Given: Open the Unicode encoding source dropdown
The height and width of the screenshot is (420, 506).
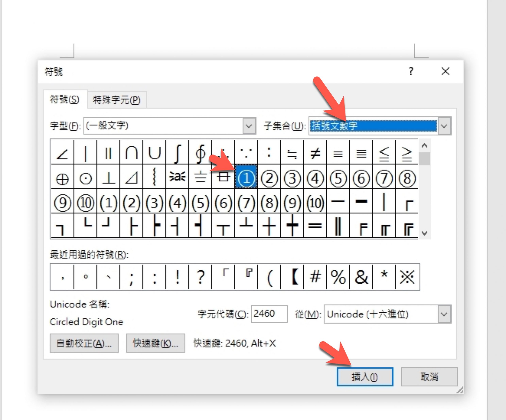Looking at the screenshot, I should point(444,314).
